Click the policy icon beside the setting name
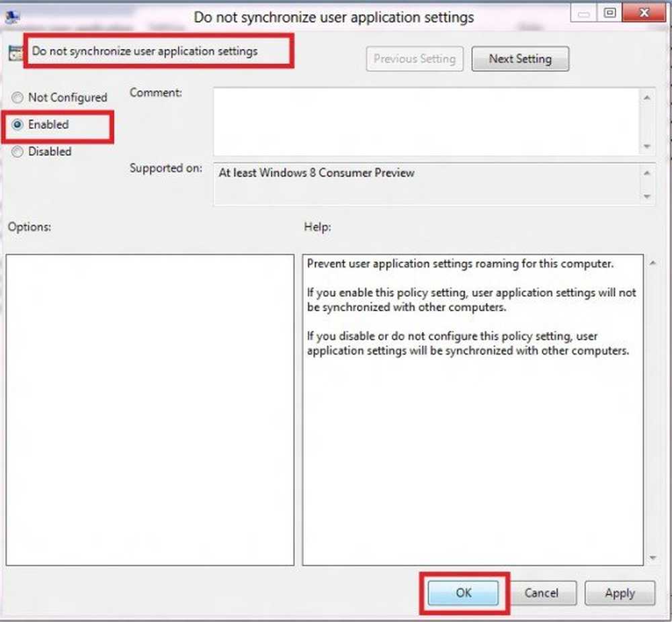 coord(14,54)
